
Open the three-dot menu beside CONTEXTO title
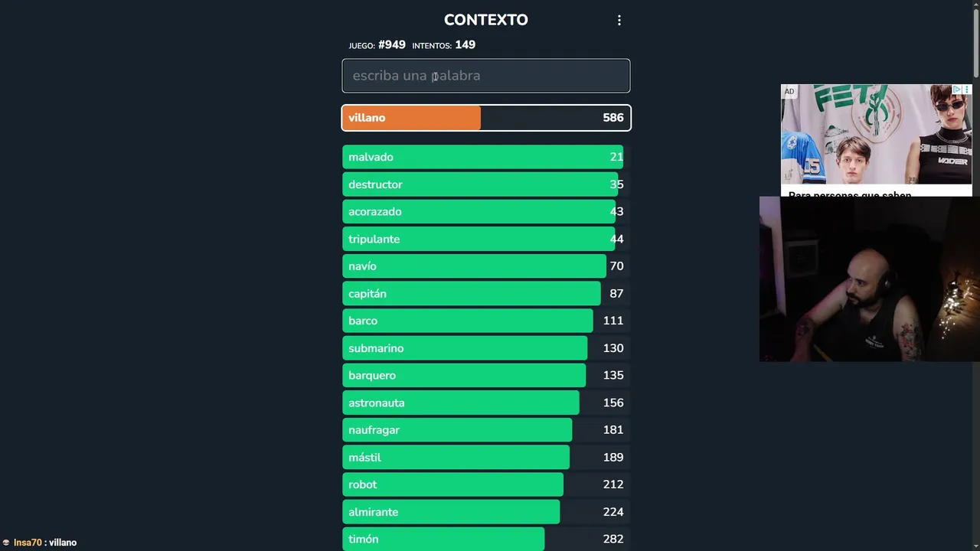point(619,21)
